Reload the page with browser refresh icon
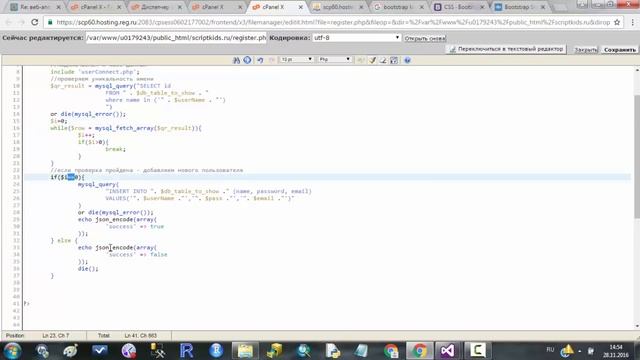Screen dimensions: 640x360 [35, 22]
